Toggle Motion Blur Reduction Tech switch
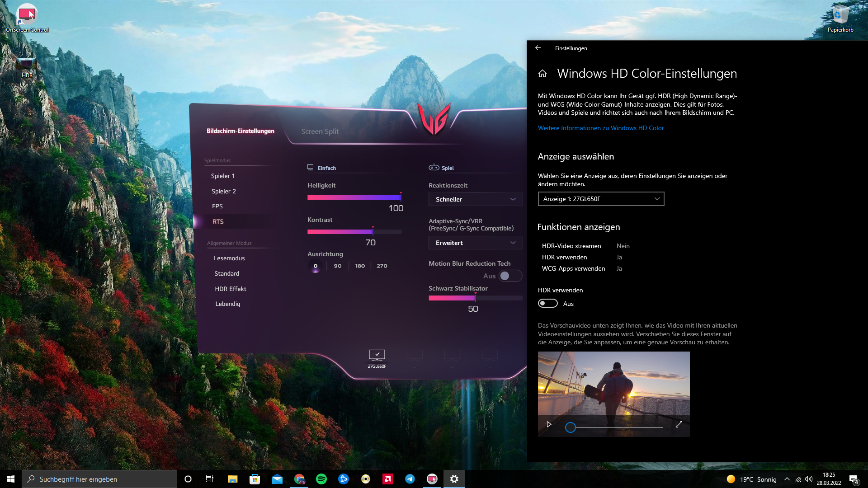 pyautogui.click(x=510, y=276)
